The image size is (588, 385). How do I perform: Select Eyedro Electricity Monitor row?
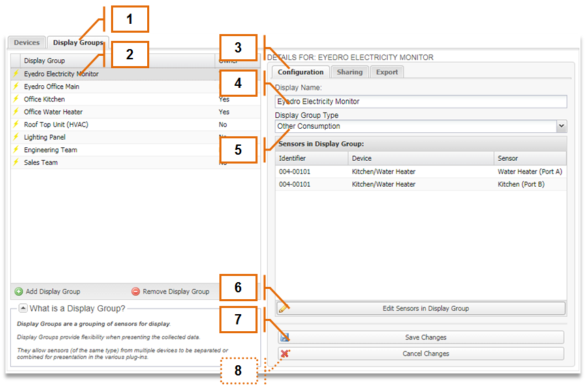135,74
